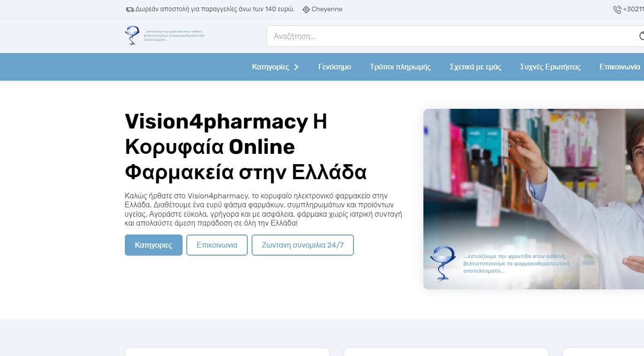Open the Κατηγορίες navigation menu

[271, 67]
